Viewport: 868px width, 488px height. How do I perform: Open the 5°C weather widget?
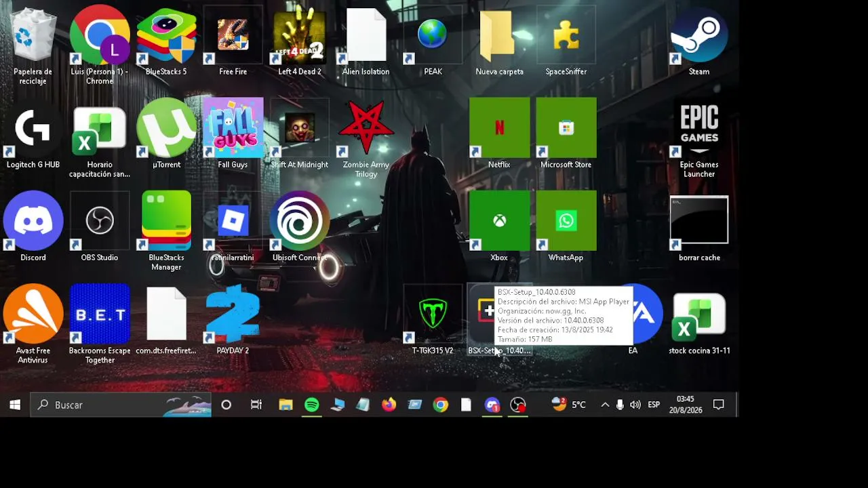coord(569,405)
